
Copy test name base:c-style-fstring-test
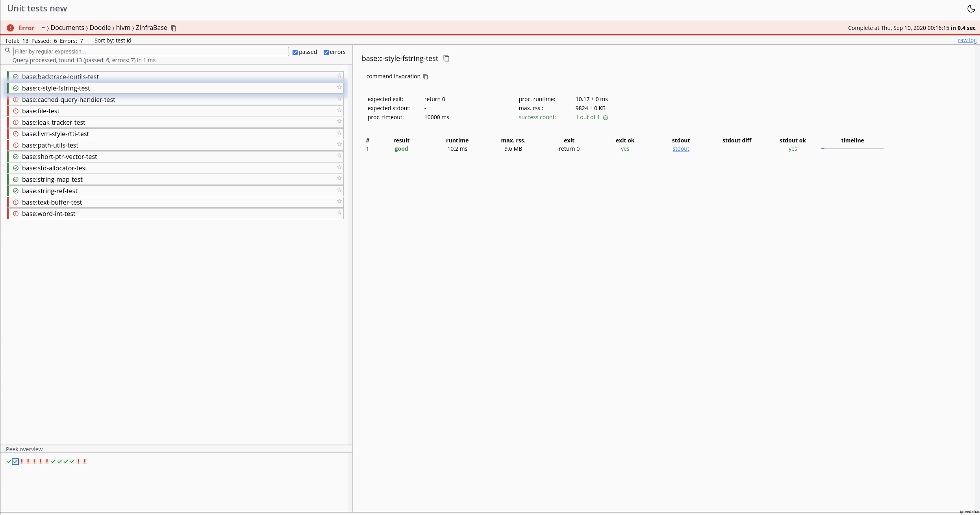click(x=446, y=58)
